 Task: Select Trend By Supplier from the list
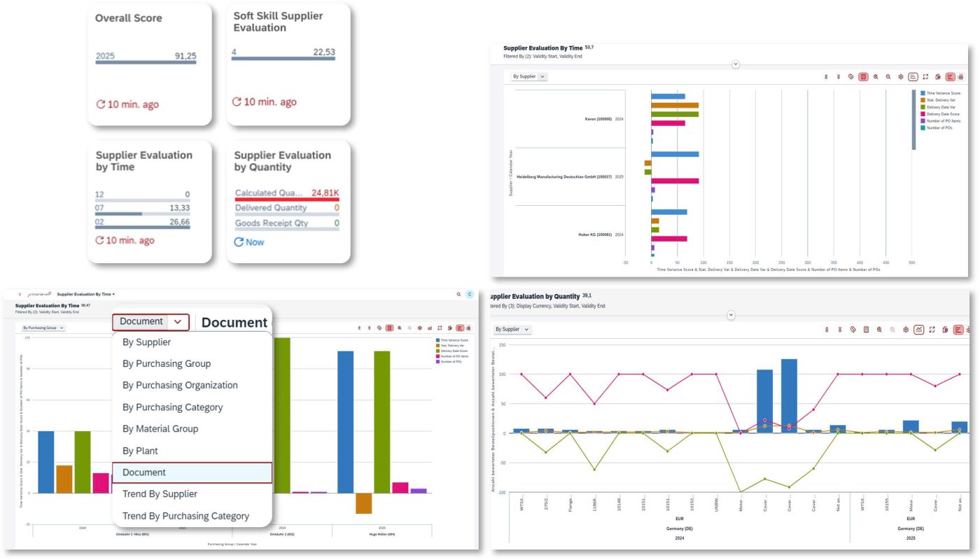point(160,494)
